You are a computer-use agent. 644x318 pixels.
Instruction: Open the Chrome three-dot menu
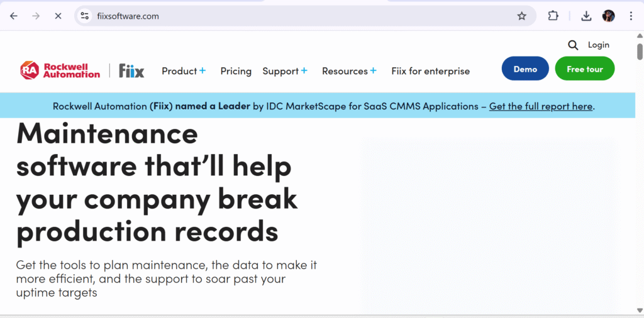[631, 16]
